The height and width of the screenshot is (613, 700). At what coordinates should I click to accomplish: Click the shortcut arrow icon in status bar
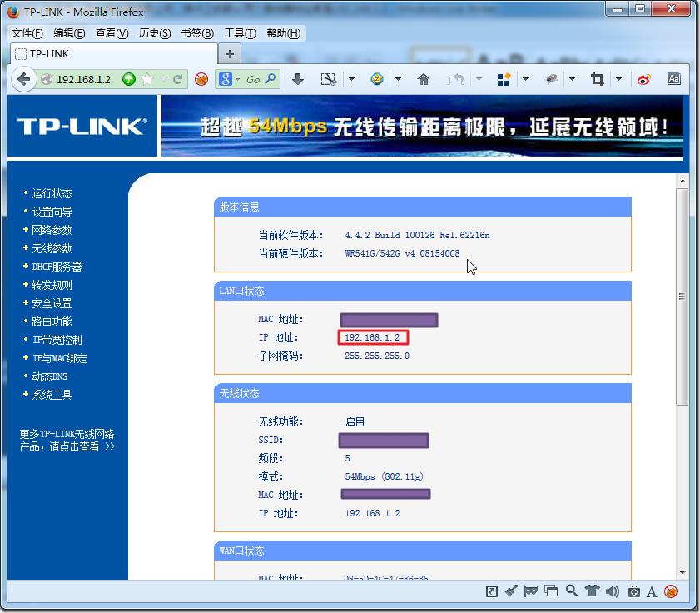click(x=492, y=591)
